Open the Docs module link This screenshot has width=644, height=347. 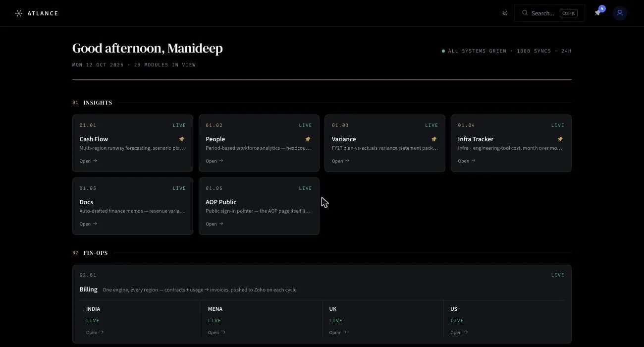[x=88, y=224]
